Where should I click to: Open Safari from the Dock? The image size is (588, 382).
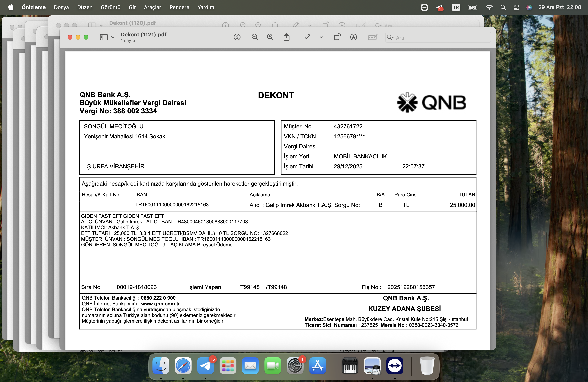point(183,365)
